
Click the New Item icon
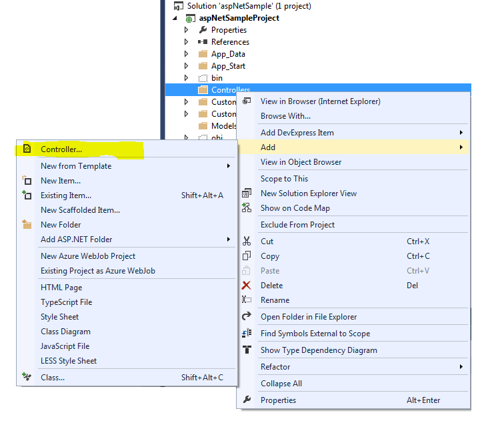27,180
